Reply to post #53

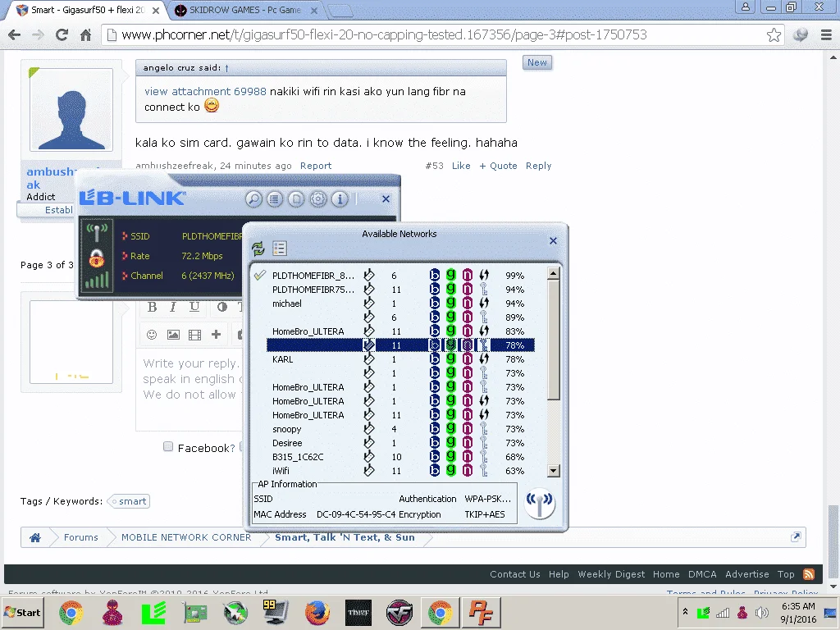coord(538,166)
